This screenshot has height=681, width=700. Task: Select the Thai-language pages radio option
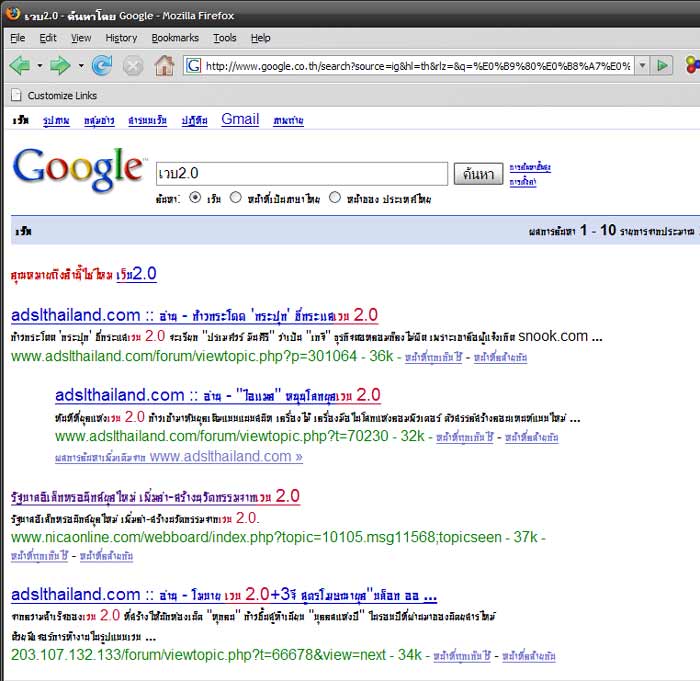pyautogui.click(x=235, y=197)
